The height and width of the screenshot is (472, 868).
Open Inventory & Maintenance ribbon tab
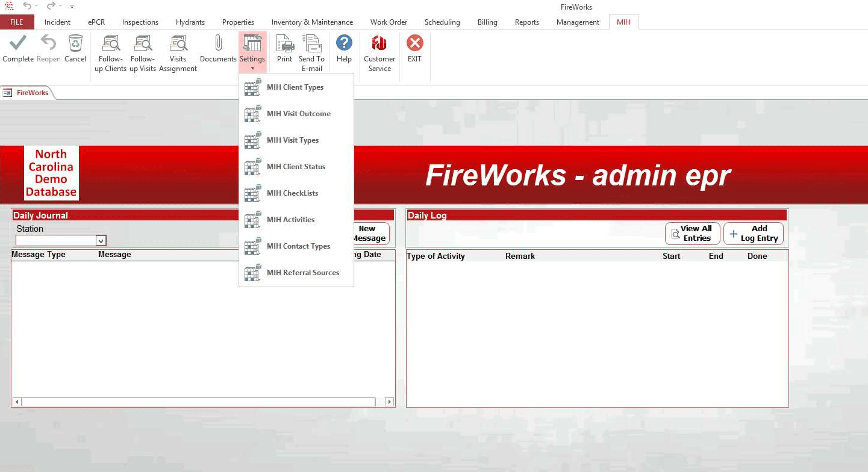312,22
